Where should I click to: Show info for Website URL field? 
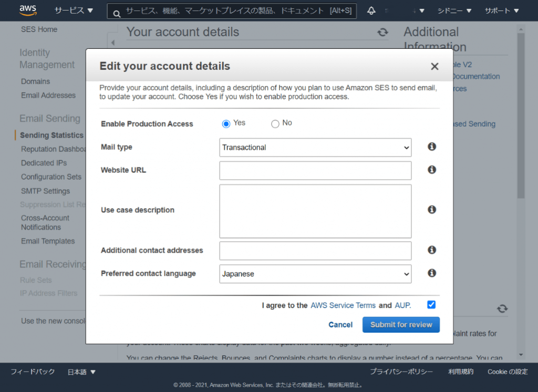432,170
